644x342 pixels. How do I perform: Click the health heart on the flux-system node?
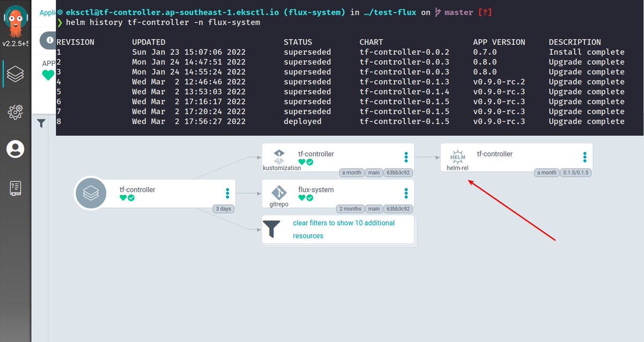(302, 198)
